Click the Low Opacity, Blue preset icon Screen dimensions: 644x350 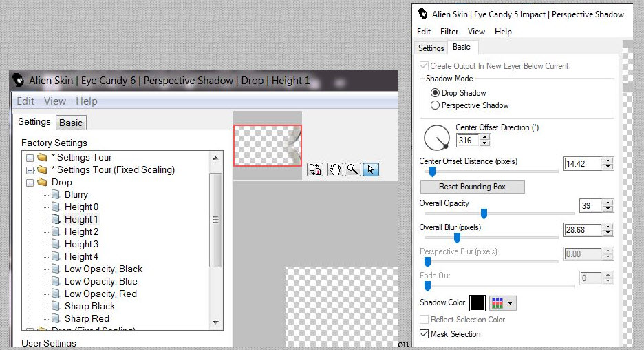56,281
